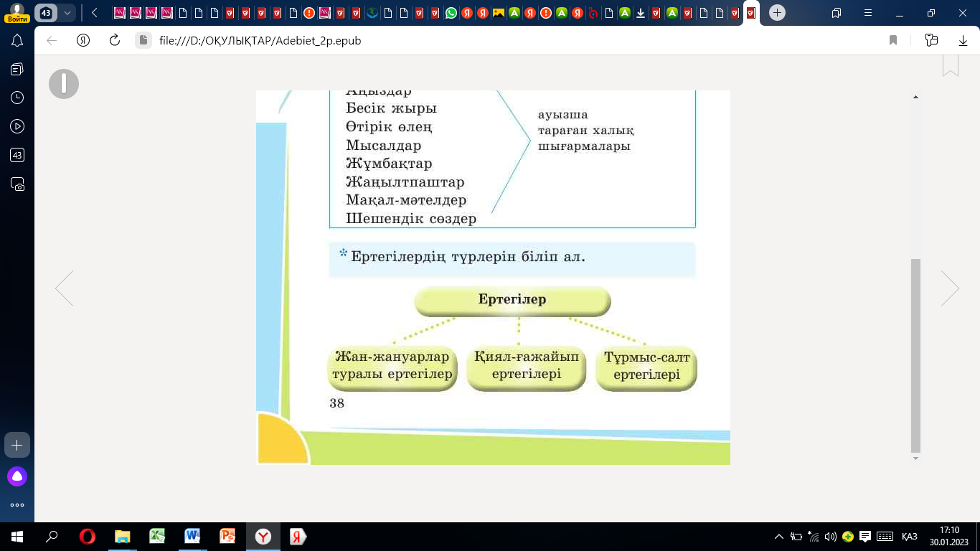Click the Войти profile avatar

click(17, 12)
